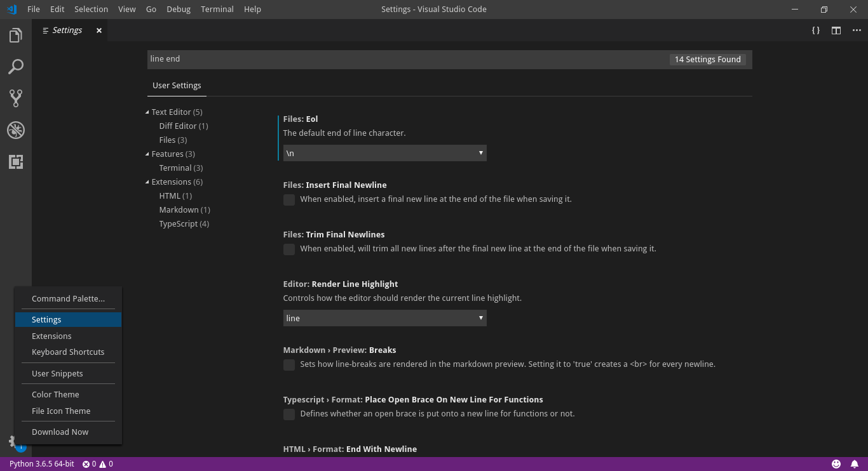The width and height of the screenshot is (868, 471).
Task: Open the Selection menu
Action: [x=91, y=10]
